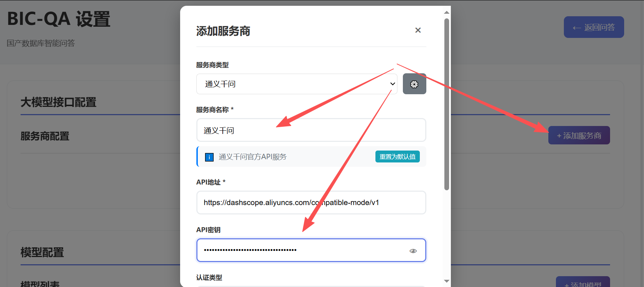The width and height of the screenshot is (644, 287).
Task: Click the 大模型接口配置 section heading
Action: 58,102
